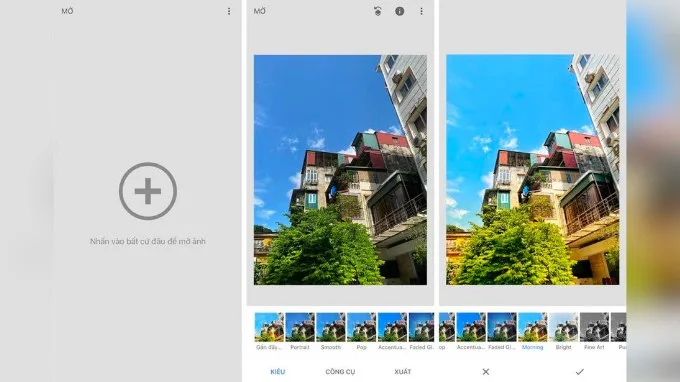Viewport: 680px width, 382px height.
Task: Switch to the KIỂU tab
Action: pyautogui.click(x=278, y=372)
